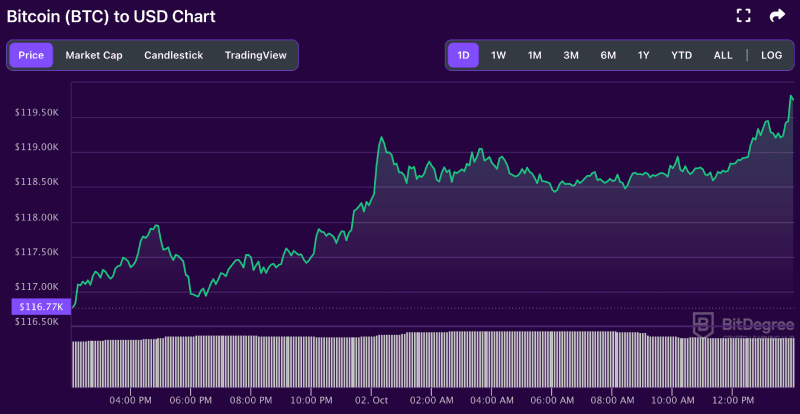800x414 pixels.
Task: Click the price peak near 02. Oct
Action: point(381,139)
